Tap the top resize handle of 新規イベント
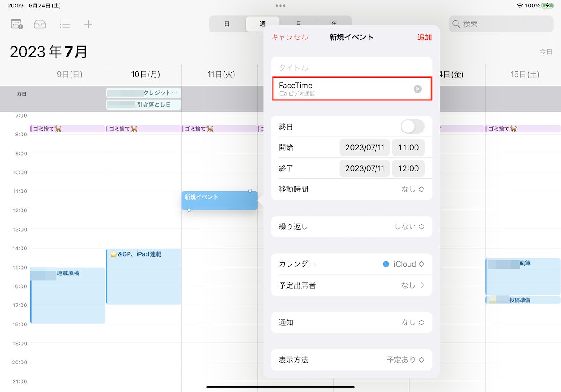The height and width of the screenshot is (392, 561). click(250, 191)
